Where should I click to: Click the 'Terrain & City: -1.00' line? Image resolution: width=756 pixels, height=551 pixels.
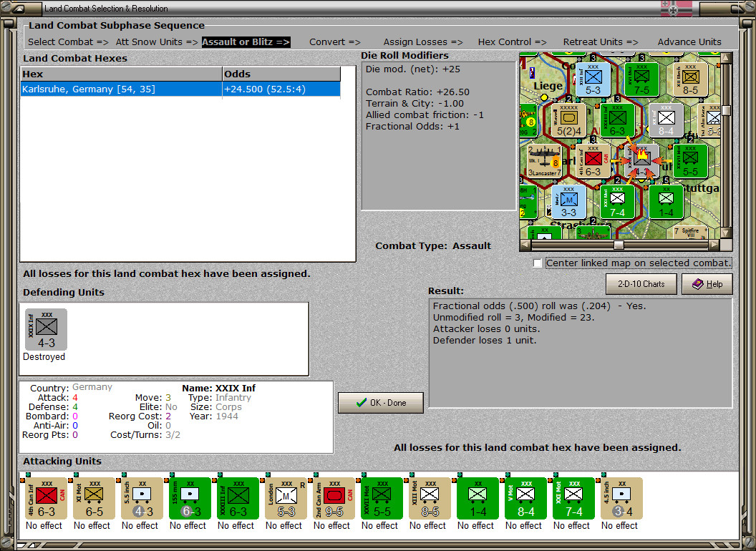[415, 103]
